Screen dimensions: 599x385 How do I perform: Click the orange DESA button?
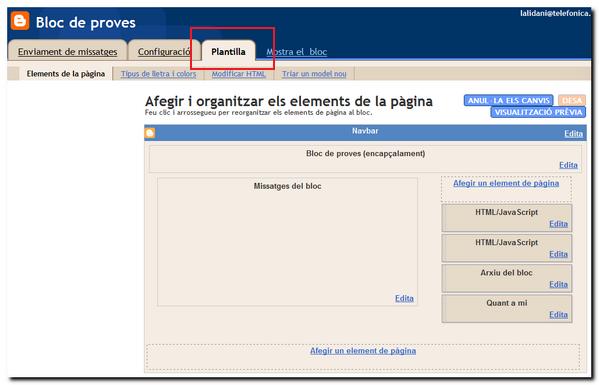[x=571, y=100]
